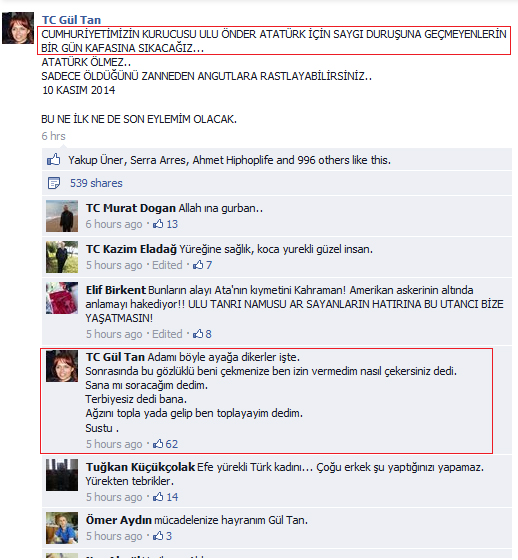Click like icon with 3 on Ömer Aydın's comment
This screenshot has width=518, height=560.
[x=158, y=536]
